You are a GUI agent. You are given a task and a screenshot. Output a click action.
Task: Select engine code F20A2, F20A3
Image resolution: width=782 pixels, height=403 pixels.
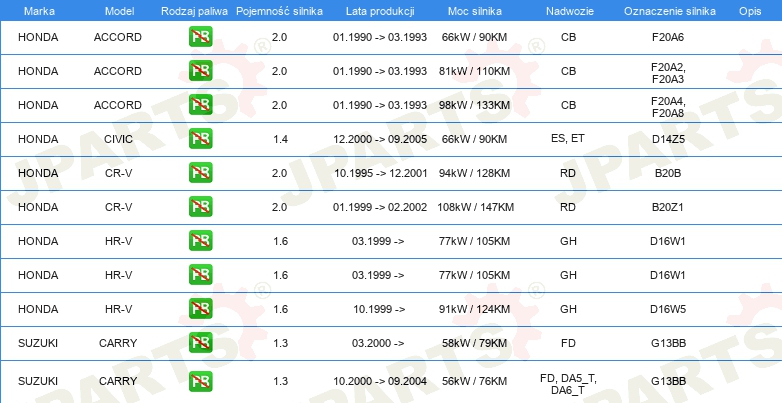point(668,73)
